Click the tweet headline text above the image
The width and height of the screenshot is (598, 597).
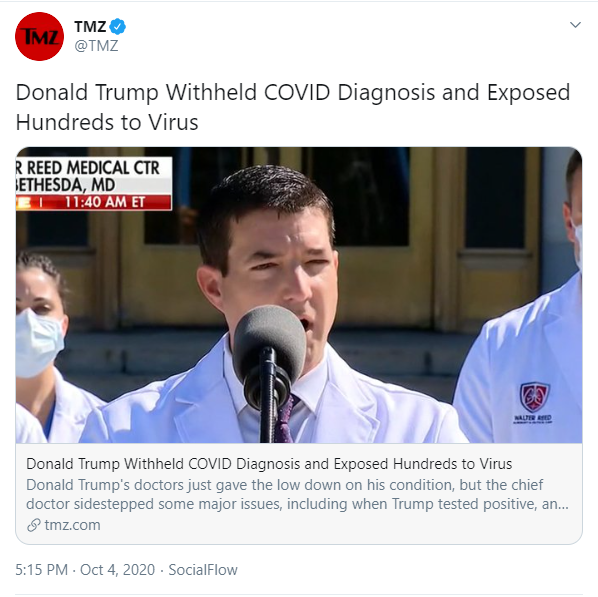[293, 107]
